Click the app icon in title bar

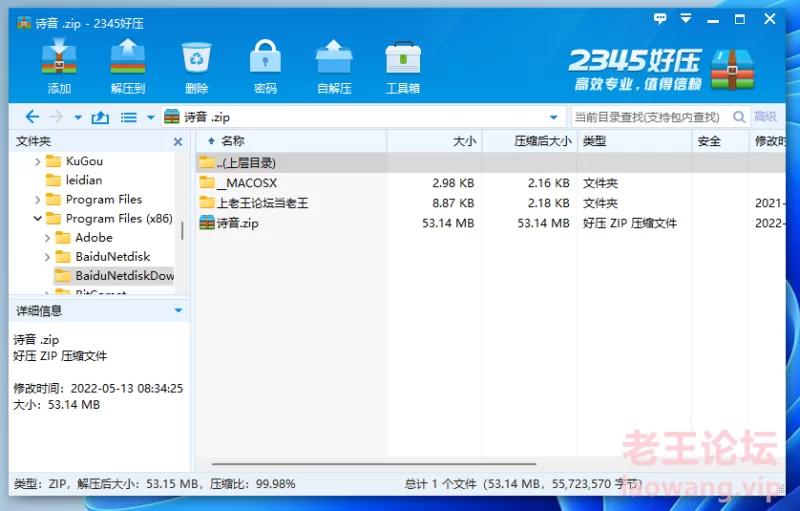tap(24, 23)
